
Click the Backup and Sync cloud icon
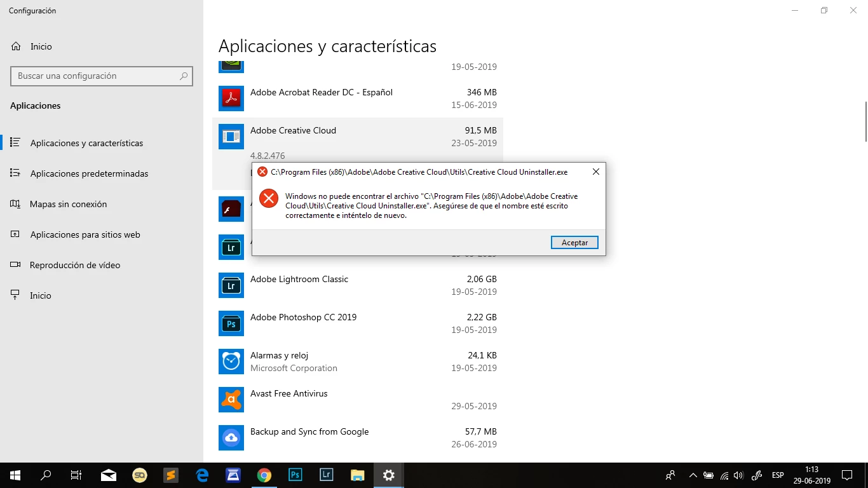(231, 438)
